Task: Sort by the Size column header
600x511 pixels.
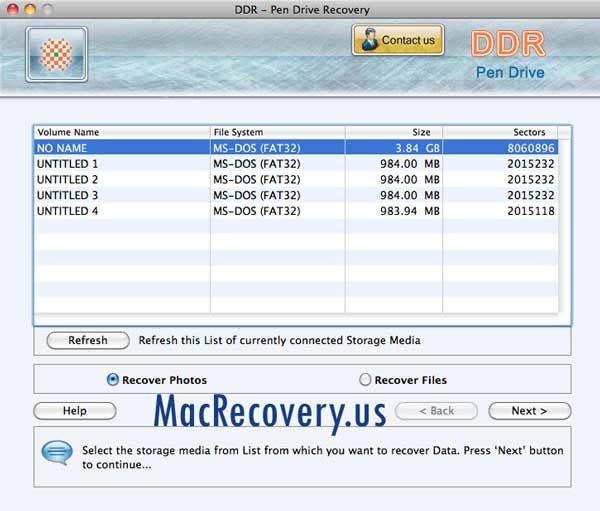Action: [x=394, y=132]
